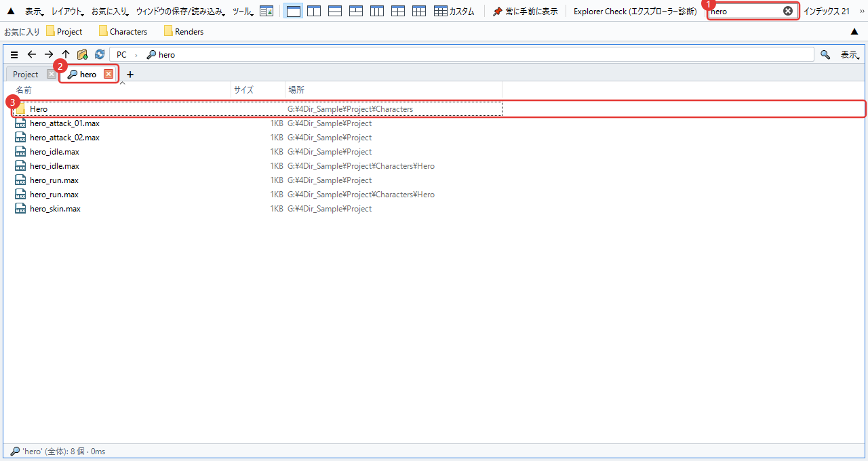Screen dimensions: 868x461
Task: Click Explorer Check (エクスプローラー診断) button
Action: click(x=635, y=12)
